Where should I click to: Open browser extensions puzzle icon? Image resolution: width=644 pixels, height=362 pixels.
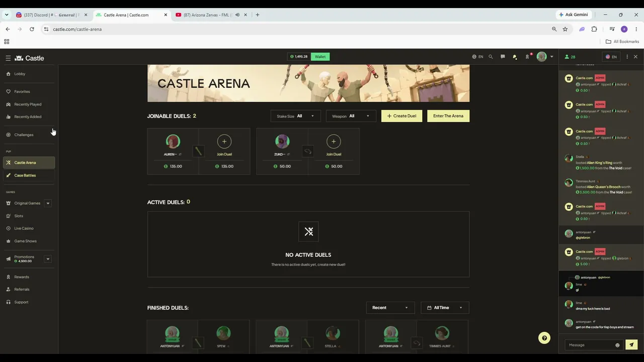[x=594, y=29]
